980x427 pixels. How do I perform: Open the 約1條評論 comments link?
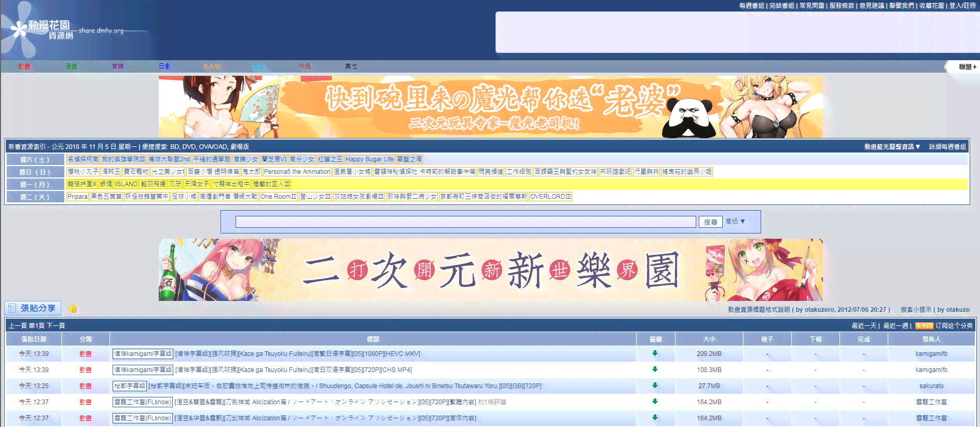pyautogui.click(x=492, y=402)
